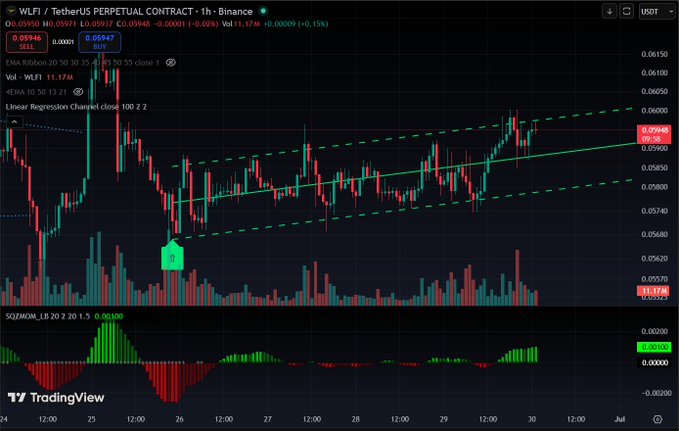Click the download arrow icon at top right

pos(609,11)
